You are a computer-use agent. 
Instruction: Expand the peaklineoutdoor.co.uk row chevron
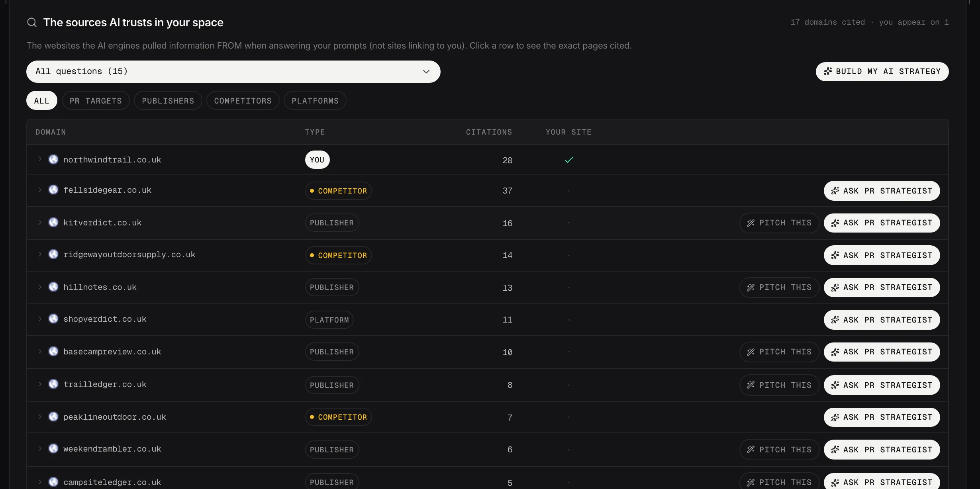[x=40, y=417]
